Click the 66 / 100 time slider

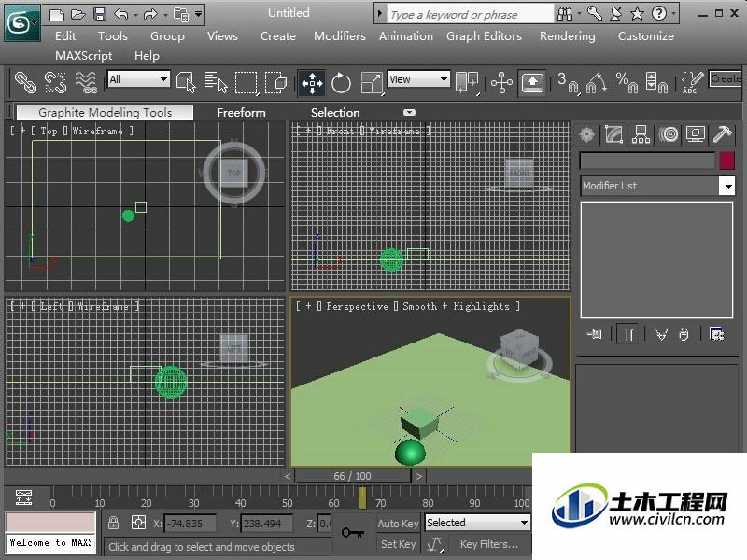click(353, 476)
